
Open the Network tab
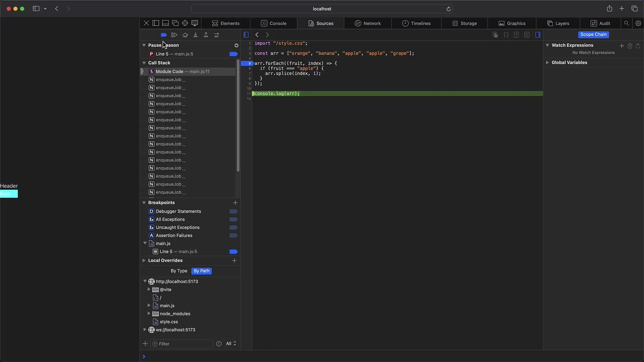(368, 23)
